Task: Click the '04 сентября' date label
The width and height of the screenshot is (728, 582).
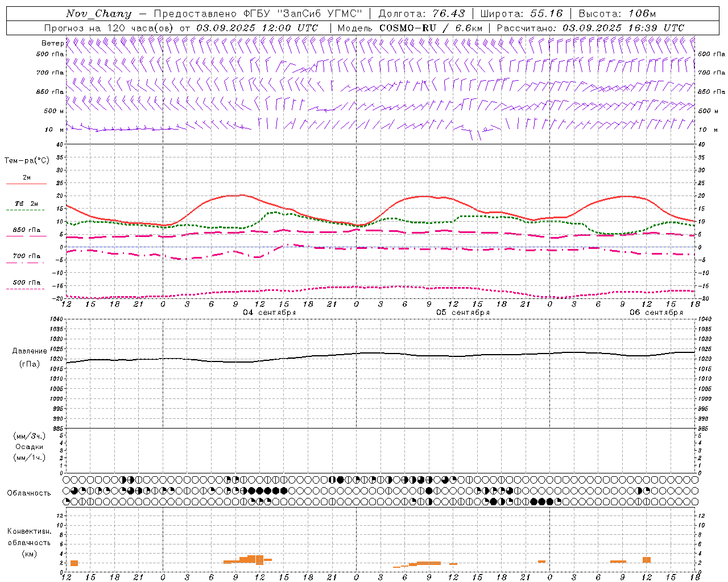Action: pyautogui.click(x=269, y=313)
